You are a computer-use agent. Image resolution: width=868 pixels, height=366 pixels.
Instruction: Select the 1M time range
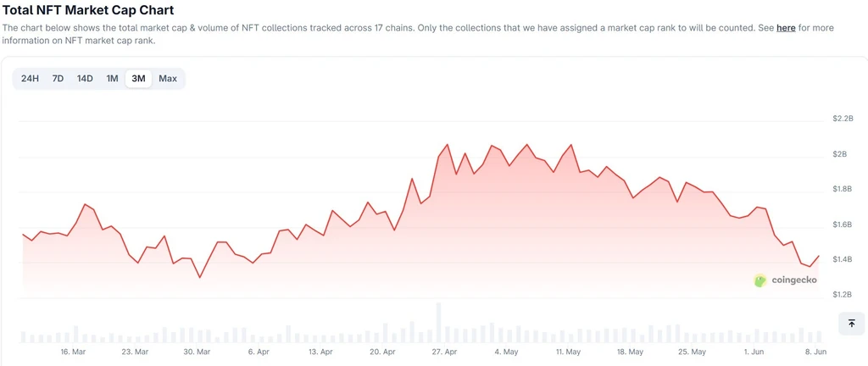point(113,79)
